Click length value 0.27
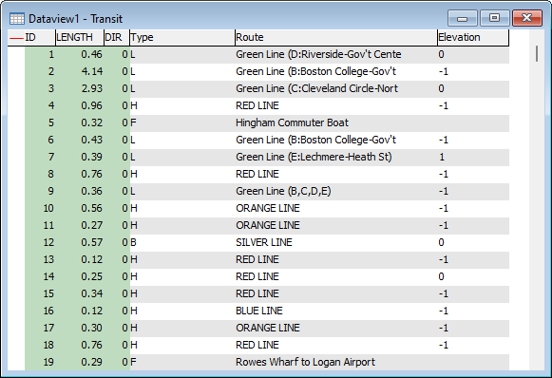 [x=92, y=225]
